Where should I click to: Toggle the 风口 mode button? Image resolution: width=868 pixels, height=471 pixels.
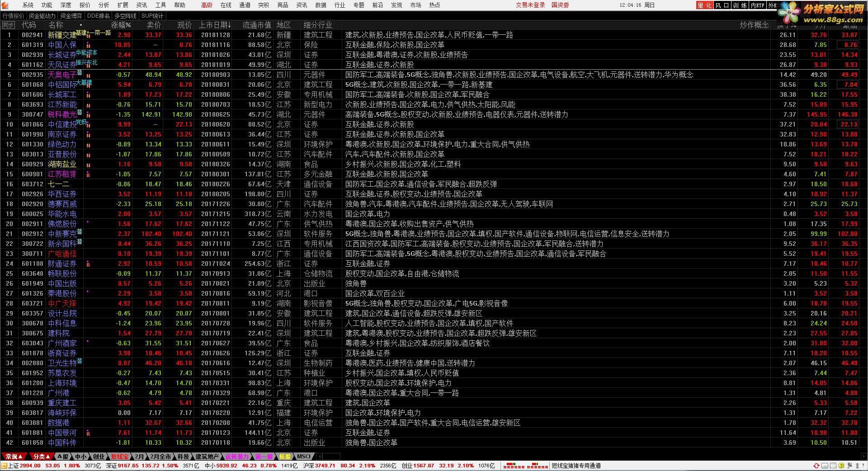[x=722, y=5]
